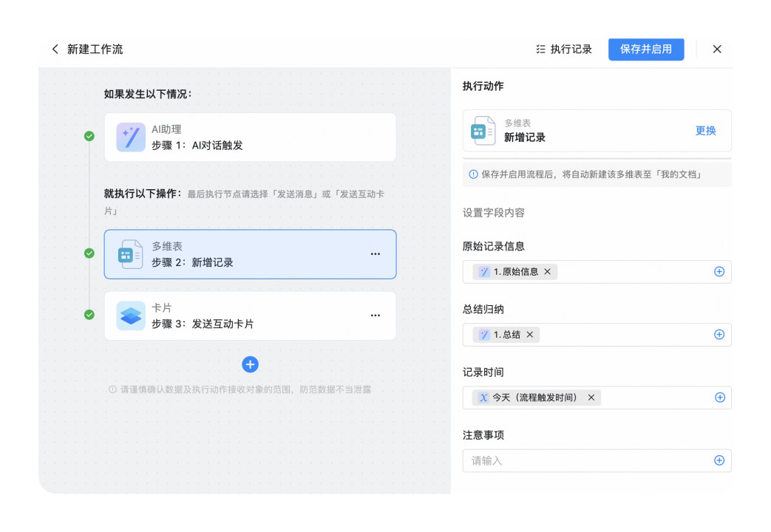This screenshot has height=532, width=771.
Task: Add a variable to 记录时间 field
Action: click(719, 398)
